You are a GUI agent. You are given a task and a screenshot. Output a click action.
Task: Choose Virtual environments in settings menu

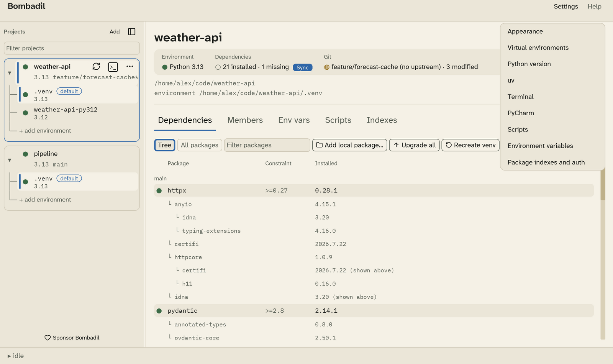coord(552,48)
